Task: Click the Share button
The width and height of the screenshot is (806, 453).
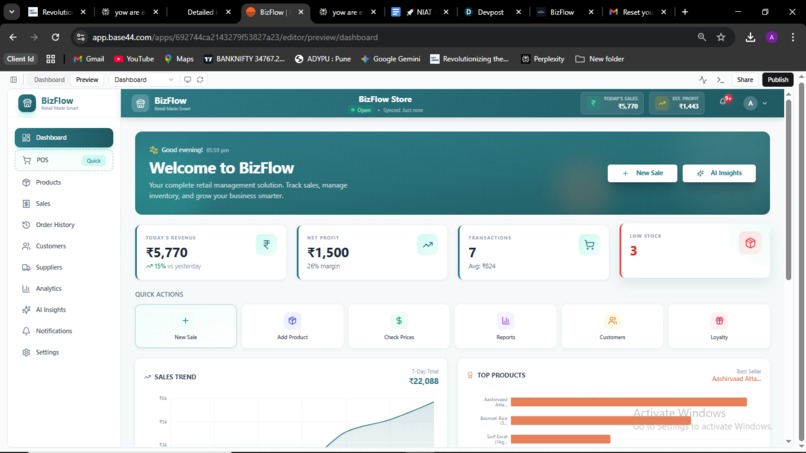Action: 745,80
